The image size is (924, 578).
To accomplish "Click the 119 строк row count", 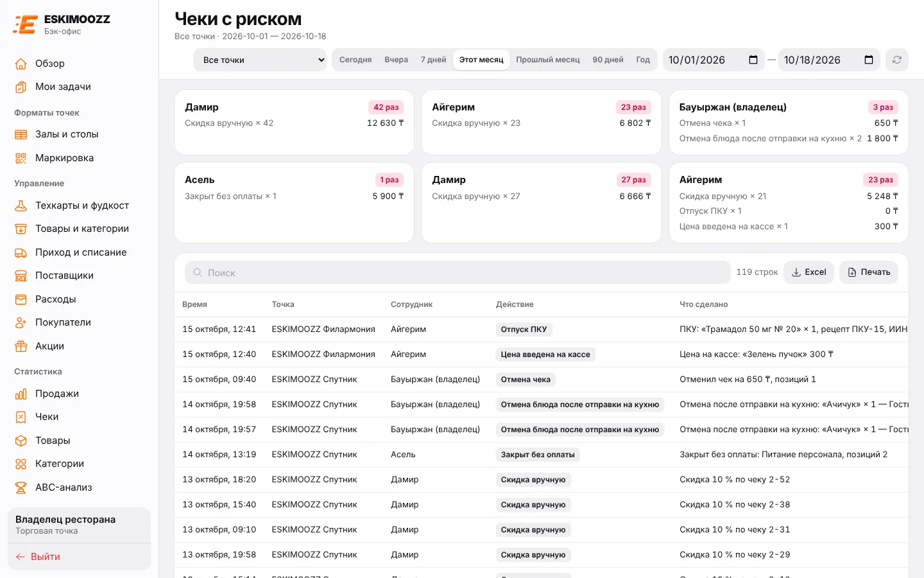I will 757,272.
